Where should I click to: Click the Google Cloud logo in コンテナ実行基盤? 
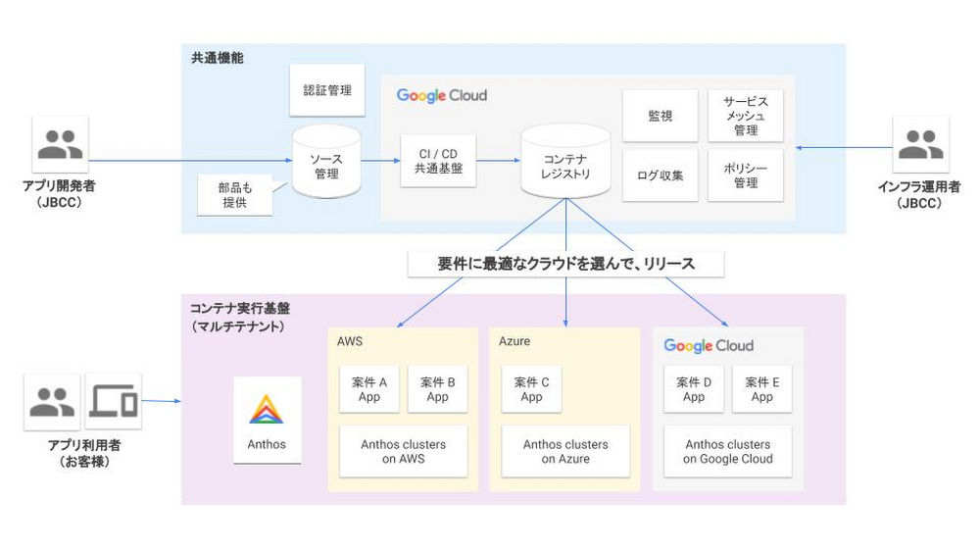coord(709,346)
